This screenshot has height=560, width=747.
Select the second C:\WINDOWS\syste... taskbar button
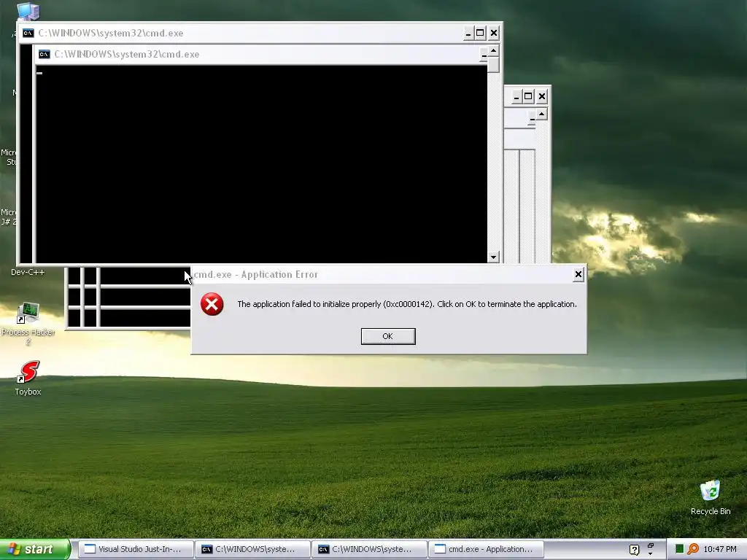[x=368, y=549]
